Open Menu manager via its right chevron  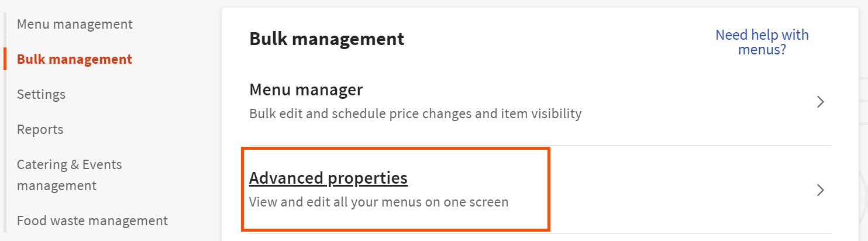(820, 102)
